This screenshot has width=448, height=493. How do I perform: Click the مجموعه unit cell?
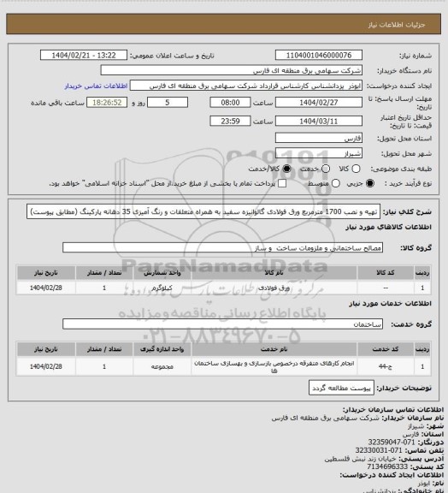(162, 366)
